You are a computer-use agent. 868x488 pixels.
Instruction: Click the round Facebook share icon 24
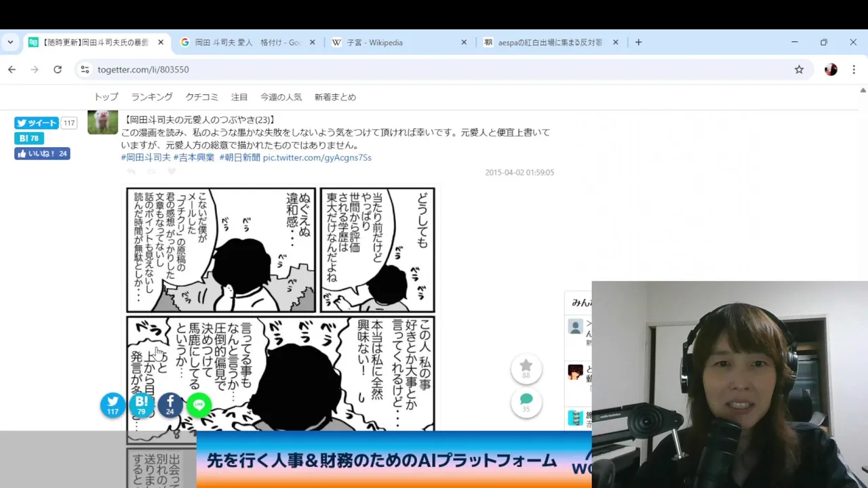[x=170, y=405]
